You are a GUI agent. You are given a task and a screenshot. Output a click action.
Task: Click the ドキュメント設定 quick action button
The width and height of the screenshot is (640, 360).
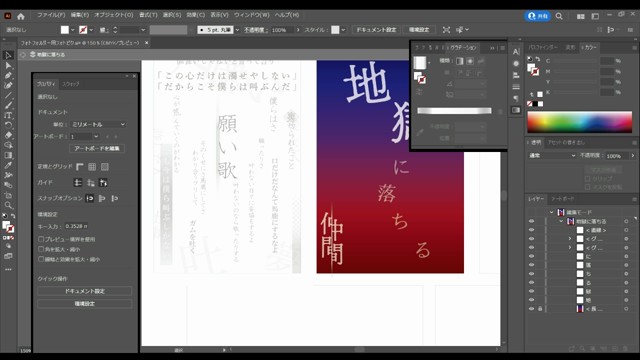pos(84,291)
